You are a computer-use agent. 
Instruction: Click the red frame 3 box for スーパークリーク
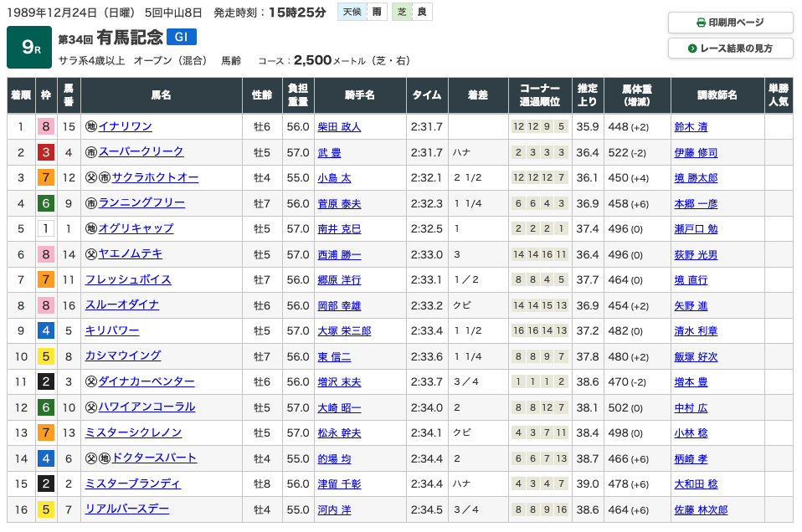point(46,152)
